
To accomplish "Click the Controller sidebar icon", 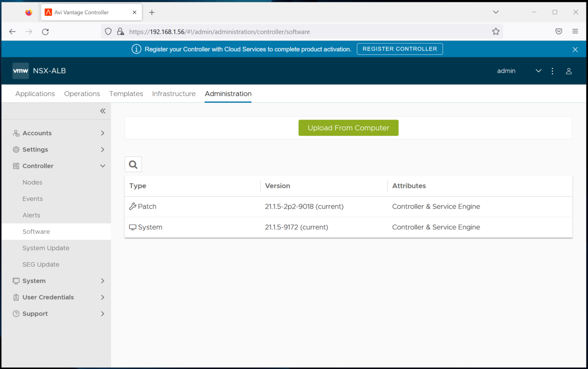I will tap(16, 166).
